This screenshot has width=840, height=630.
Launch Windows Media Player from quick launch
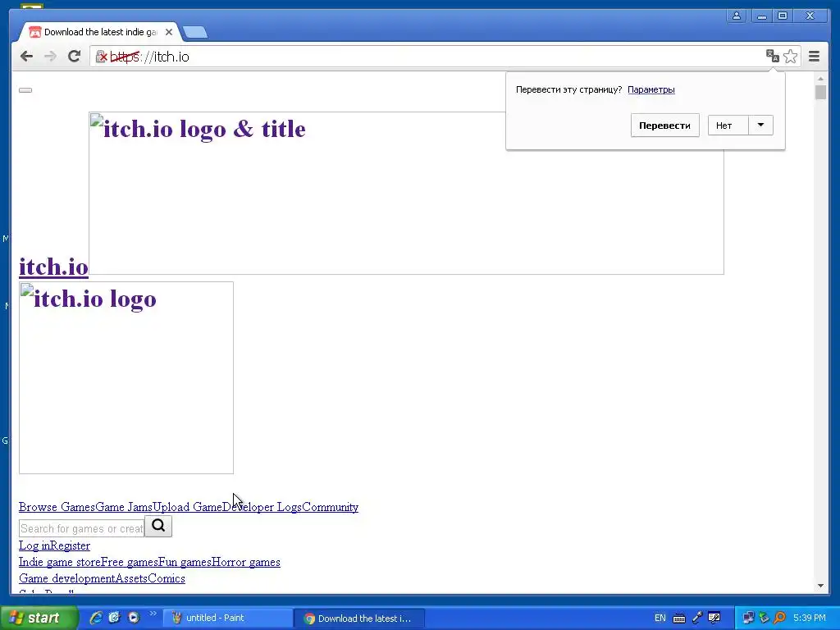134,618
